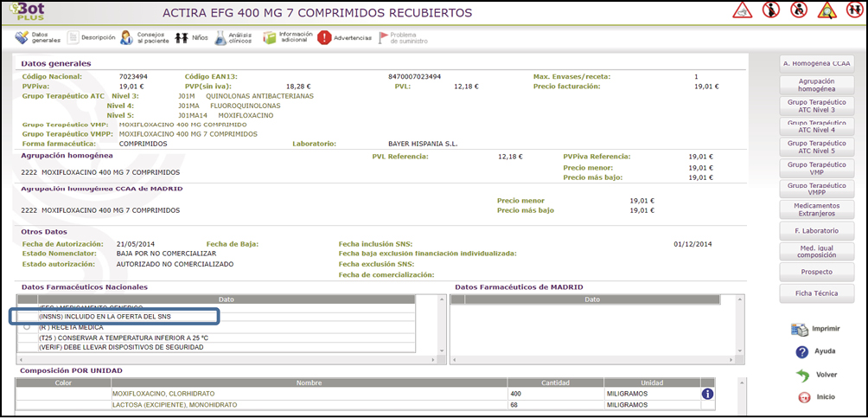Click the MOXIFLOXACINO, CLORHIDRATO component link
Screen dimensions: 868x418
point(164,394)
